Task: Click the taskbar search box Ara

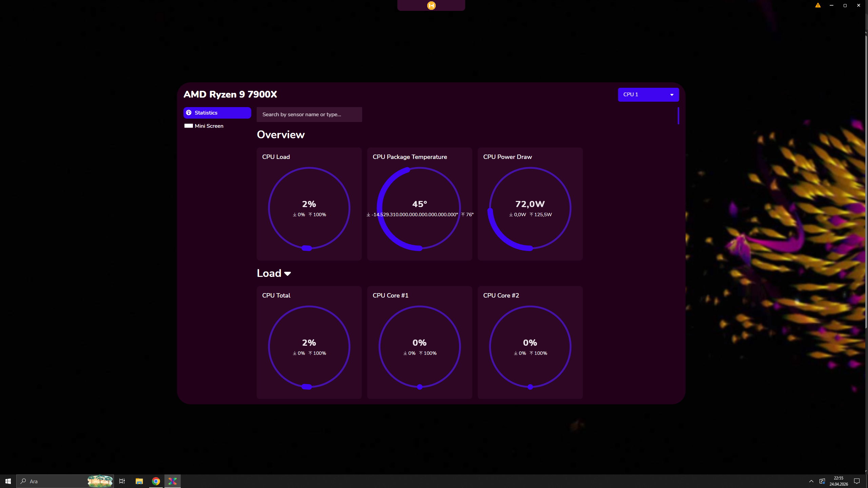Action: 65,481
